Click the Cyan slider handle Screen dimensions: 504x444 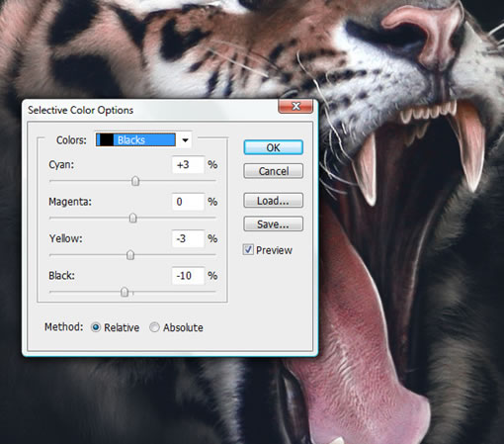135,181
